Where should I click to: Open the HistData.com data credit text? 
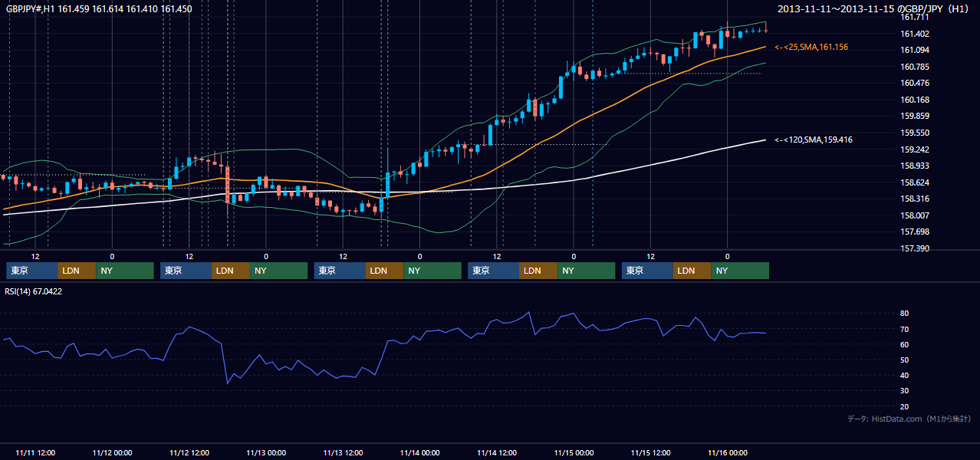pyautogui.click(x=909, y=419)
